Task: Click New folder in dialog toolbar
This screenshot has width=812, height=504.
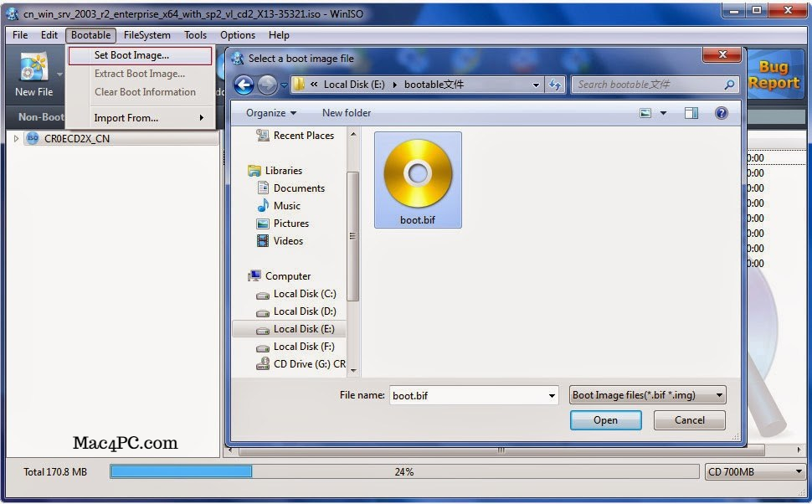Action: click(x=347, y=113)
